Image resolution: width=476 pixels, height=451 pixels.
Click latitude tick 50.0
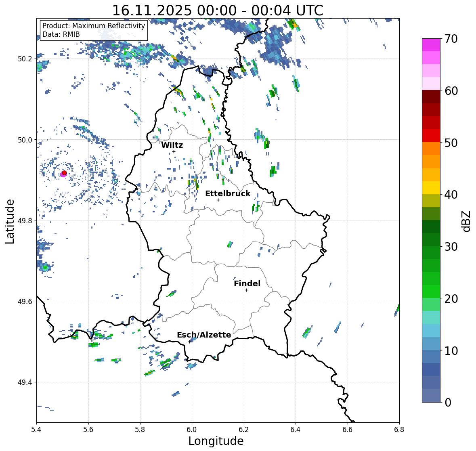(x=25, y=140)
